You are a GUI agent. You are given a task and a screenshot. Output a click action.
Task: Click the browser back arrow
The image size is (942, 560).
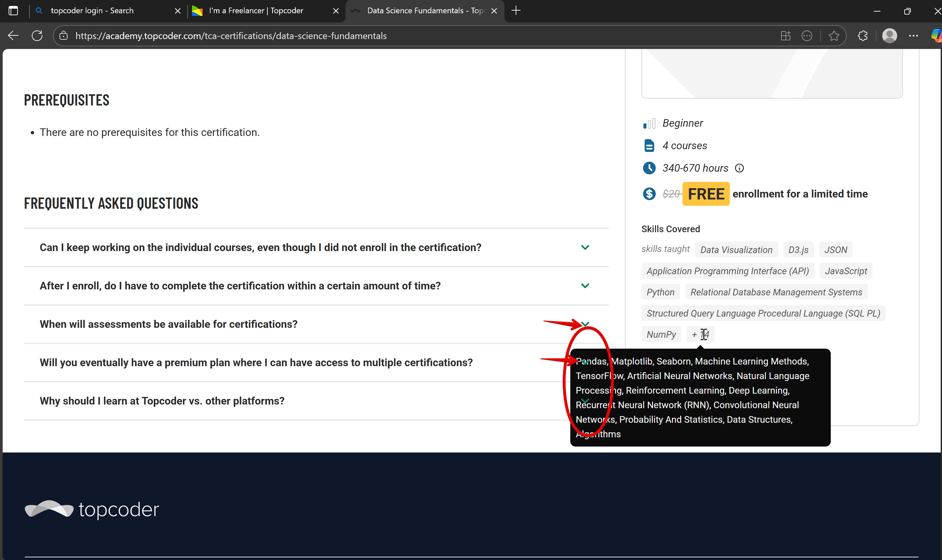pyautogui.click(x=13, y=36)
